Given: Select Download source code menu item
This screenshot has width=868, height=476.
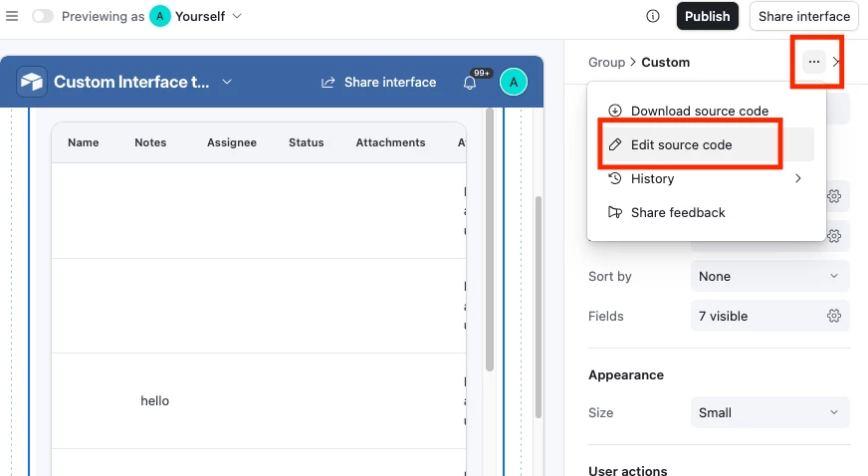Looking at the screenshot, I should pos(707,111).
